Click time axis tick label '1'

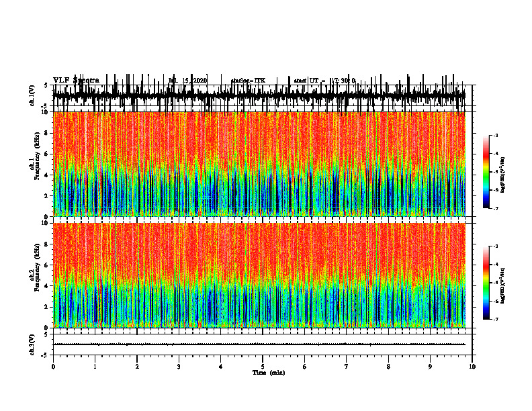tap(95, 367)
